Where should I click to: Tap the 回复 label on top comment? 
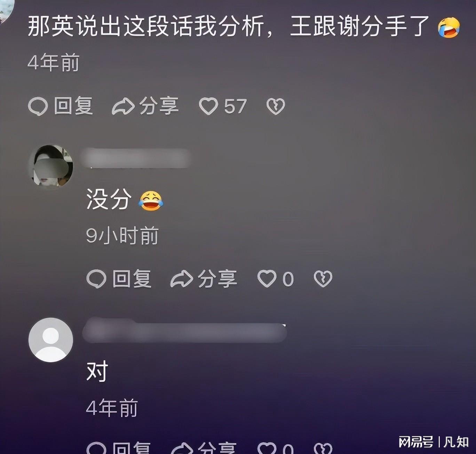pos(73,106)
